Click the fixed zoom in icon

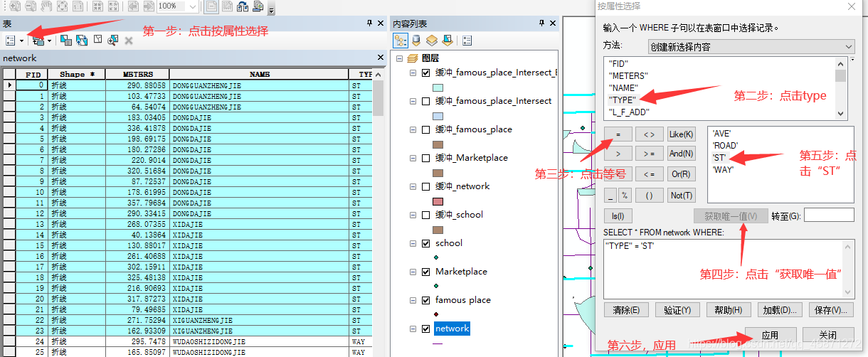click(97, 6)
